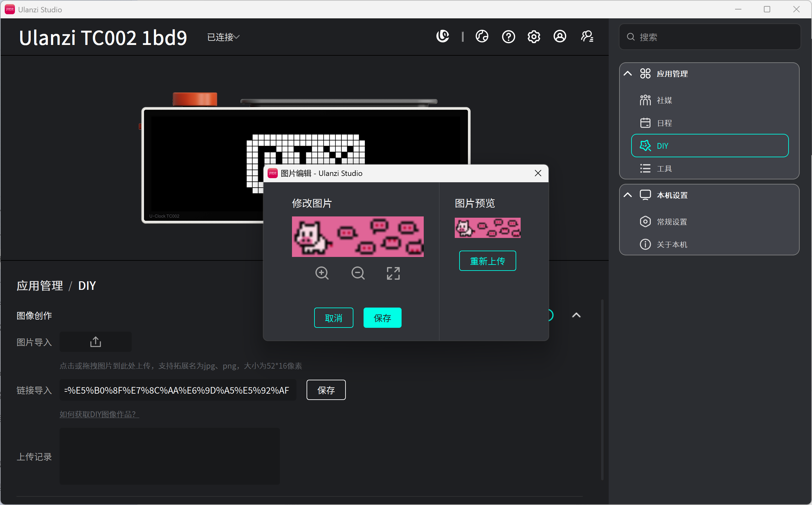Open the user list profile icon

pyautogui.click(x=587, y=36)
